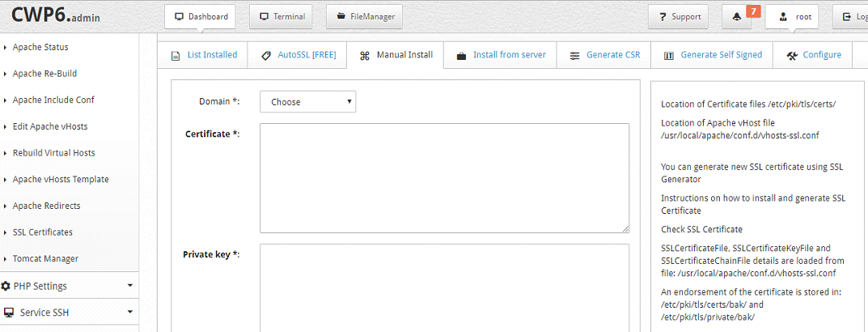Click the Support question mark icon
Viewport: 868px width, 332px height.
pos(662,17)
